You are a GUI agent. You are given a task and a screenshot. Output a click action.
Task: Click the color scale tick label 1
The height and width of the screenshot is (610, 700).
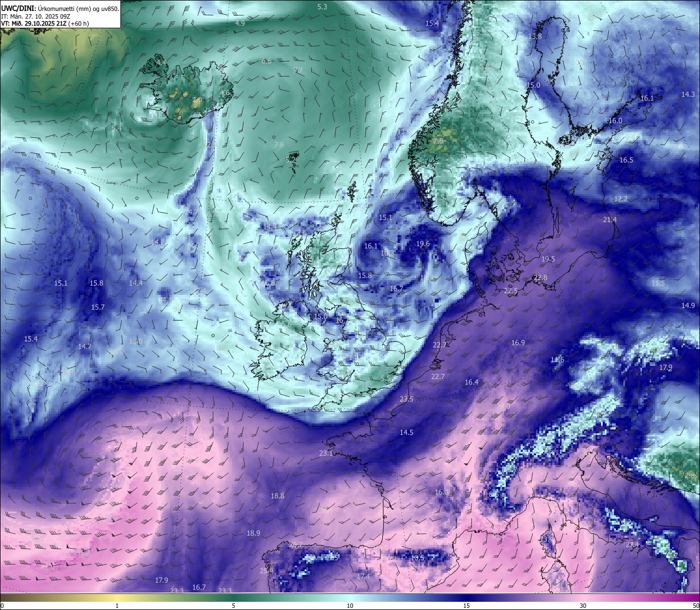point(117,606)
